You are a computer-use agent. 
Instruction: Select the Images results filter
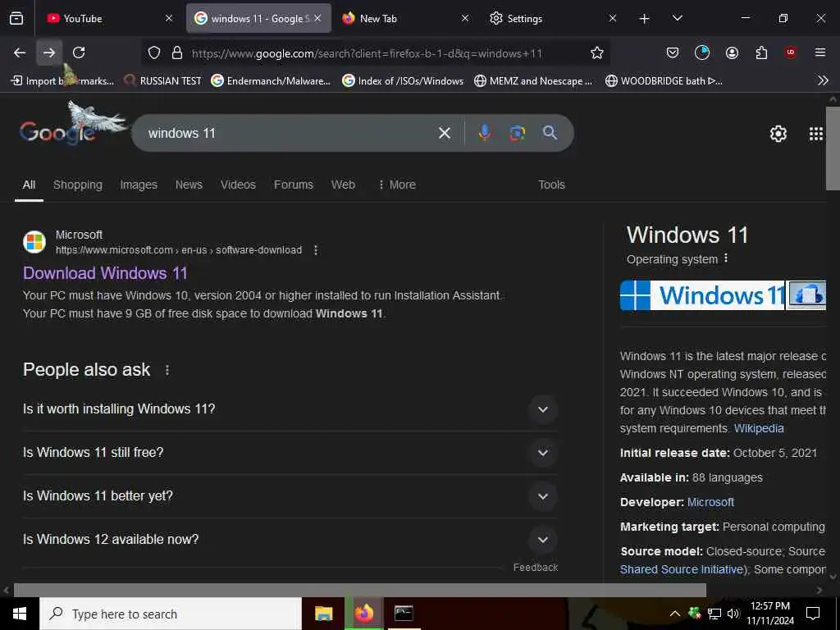[139, 185]
